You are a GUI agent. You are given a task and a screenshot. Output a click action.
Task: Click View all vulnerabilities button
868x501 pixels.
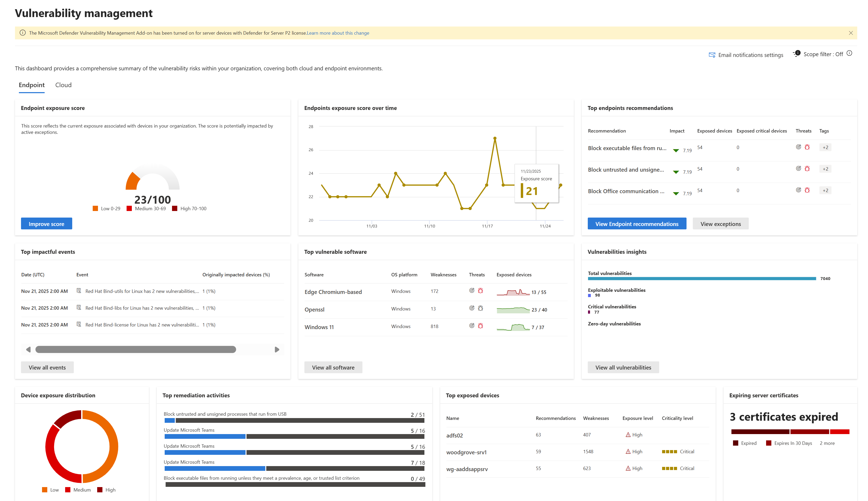[623, 367]
